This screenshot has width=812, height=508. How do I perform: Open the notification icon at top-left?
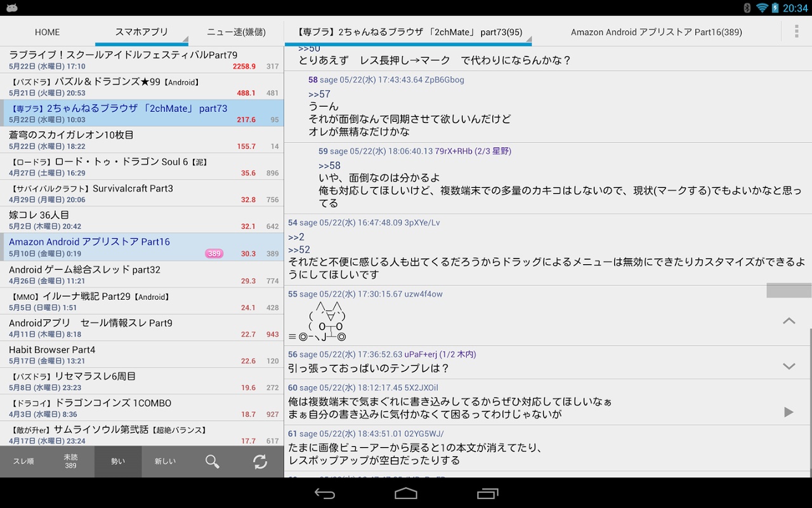(x=11, y=8)
